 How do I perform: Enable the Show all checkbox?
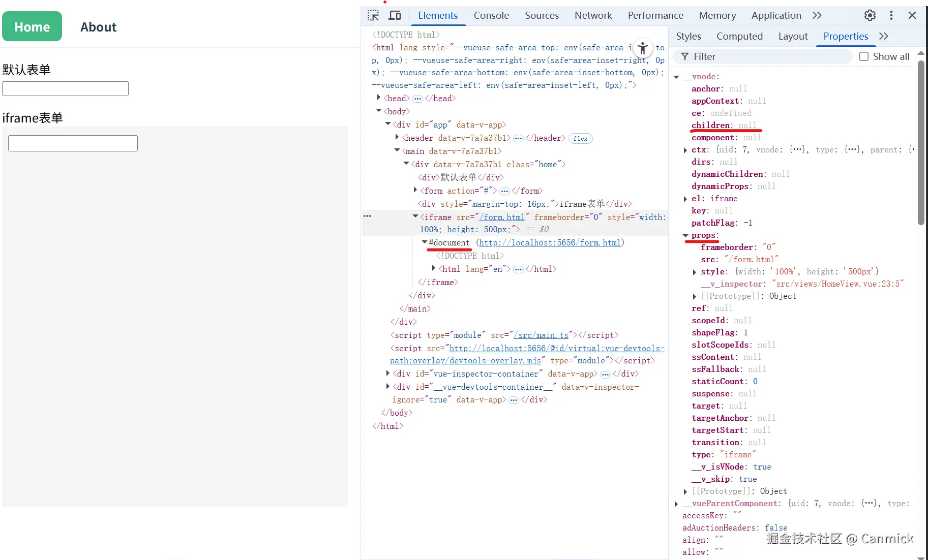click(864, 56)
